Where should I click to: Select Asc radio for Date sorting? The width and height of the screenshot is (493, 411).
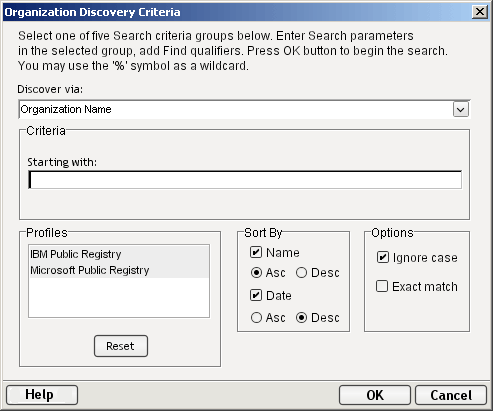coord(256,317)
